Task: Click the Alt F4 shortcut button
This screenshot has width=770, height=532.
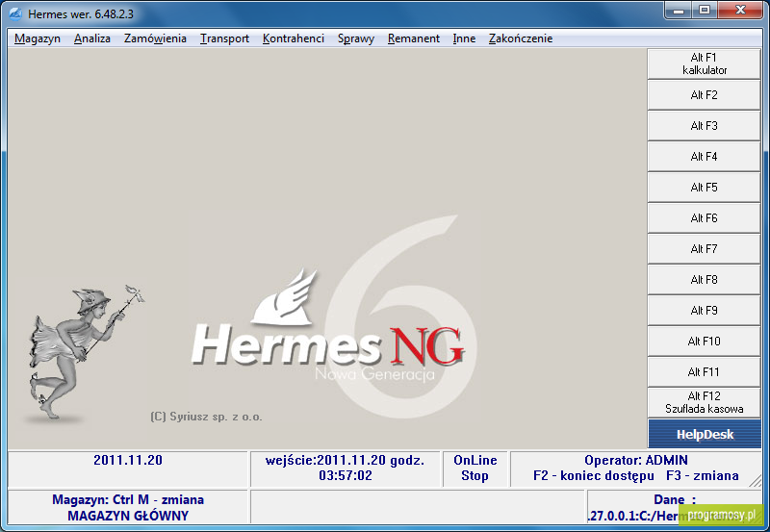Action: 704,157
